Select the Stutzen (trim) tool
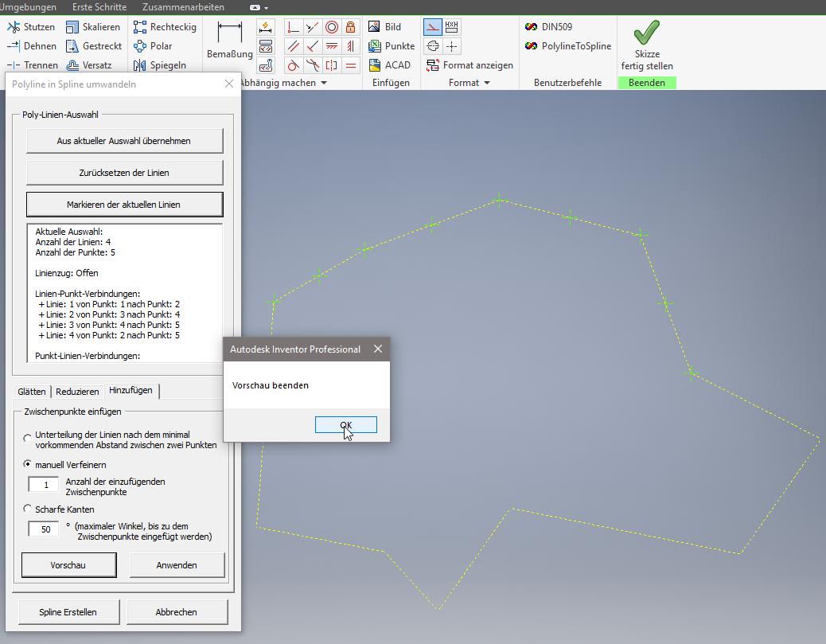The image size is (826, 644). (x=32, y=26)
